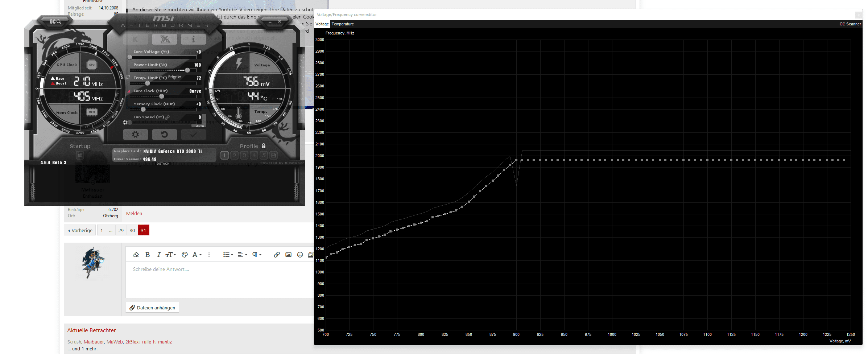868x354 pixels.
Task: Toggle the fan speed link icon
Action: 168,117
